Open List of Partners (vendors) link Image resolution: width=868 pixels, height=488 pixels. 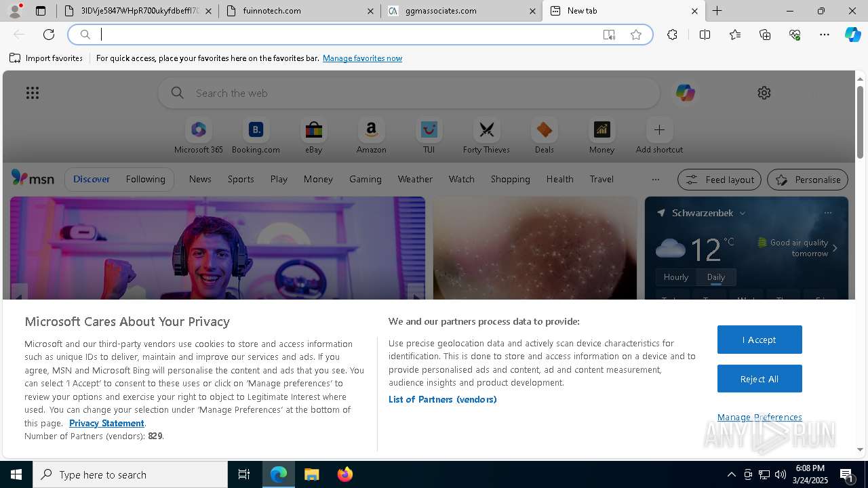(x=442, y=399)
